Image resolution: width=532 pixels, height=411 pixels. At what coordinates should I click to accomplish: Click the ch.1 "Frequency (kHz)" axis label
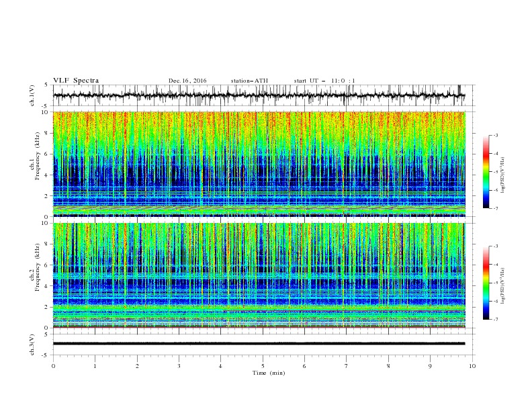tap(38, 155)
